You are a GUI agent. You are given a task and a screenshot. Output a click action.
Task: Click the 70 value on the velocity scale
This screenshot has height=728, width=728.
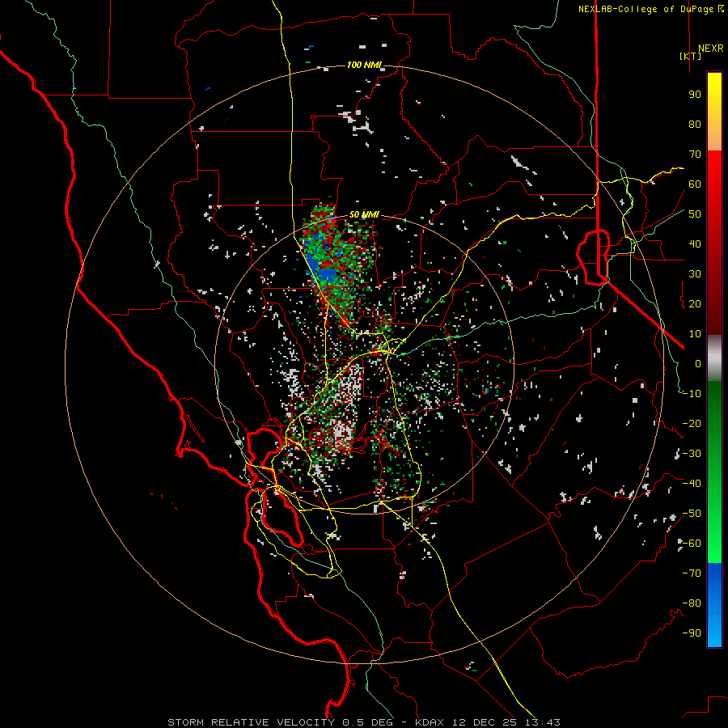click(x=695, y=154)
